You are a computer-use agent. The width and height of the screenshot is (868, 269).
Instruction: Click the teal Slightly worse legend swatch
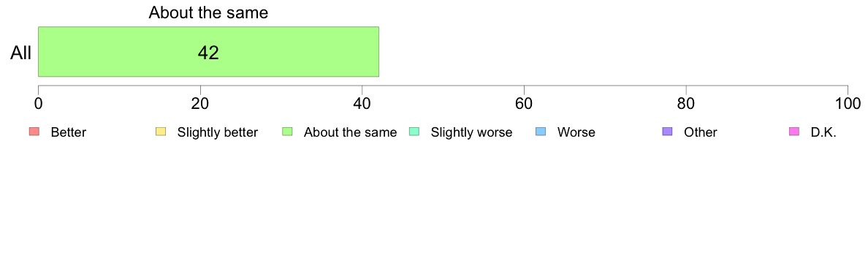414,132
